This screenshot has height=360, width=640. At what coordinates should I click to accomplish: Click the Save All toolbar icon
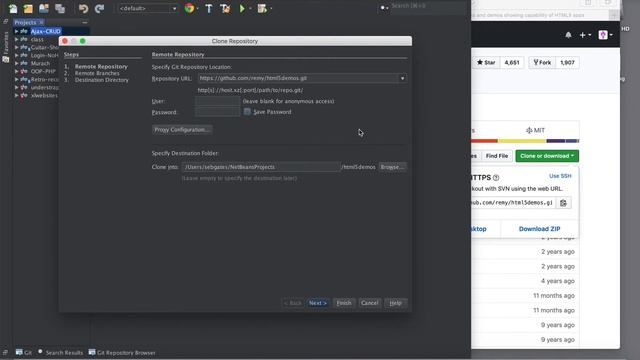pyautogui.click(x=60, y=8)
